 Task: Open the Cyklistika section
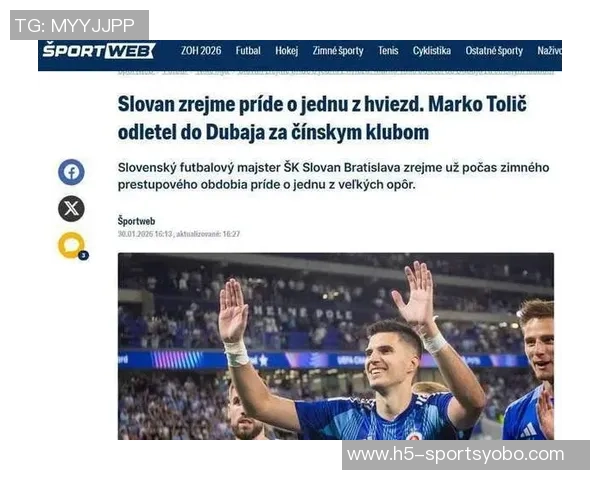click(432, 51)
